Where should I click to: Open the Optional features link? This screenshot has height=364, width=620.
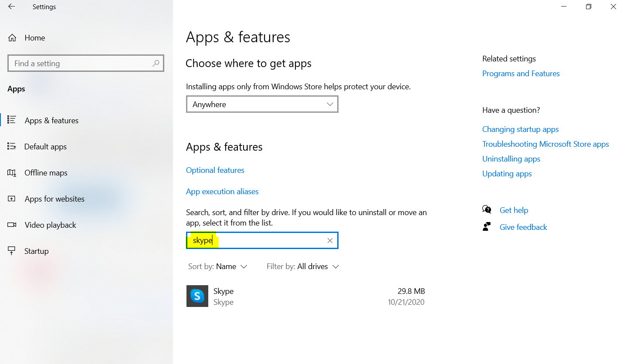[x=215, y=170]
